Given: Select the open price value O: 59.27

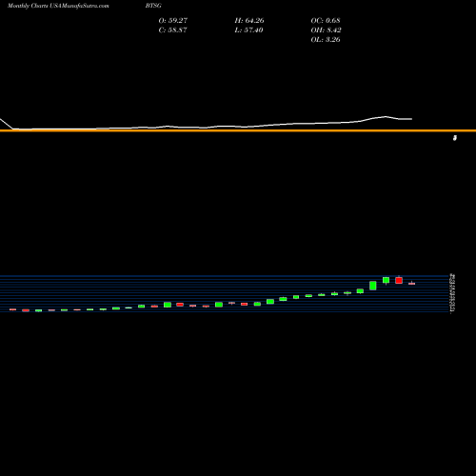Looking at the screenshot, I should click(x=173, y=20).
